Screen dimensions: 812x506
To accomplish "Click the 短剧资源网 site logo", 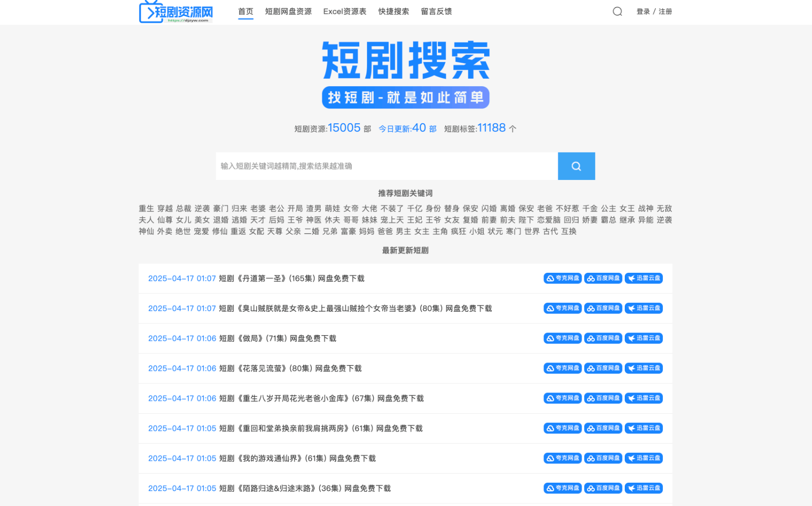I will pos(176,12).
